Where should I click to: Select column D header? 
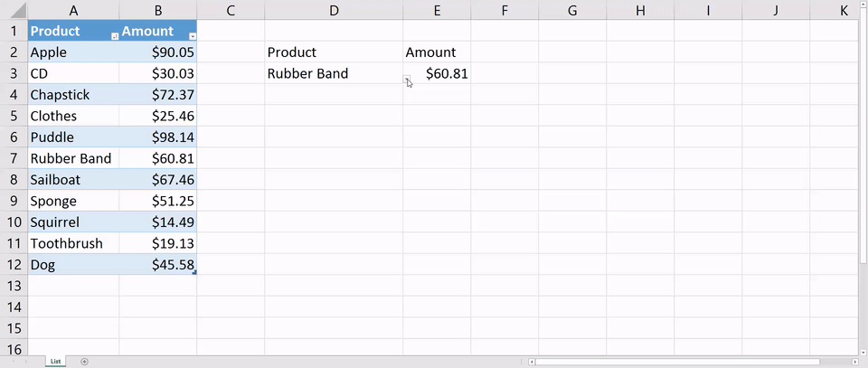tap(334, 11)
